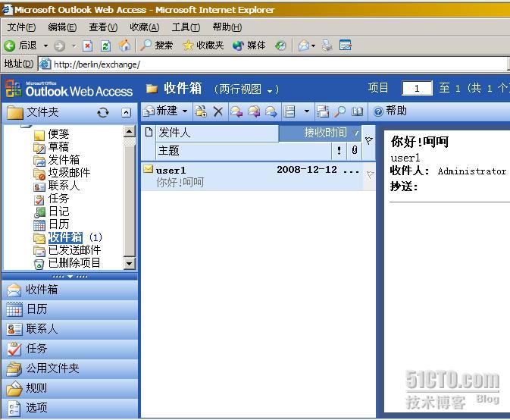The height and width of the screenshot is (420, 510).
Task: Open IE Search (搜索) button
Action: (x=156, y=45)
